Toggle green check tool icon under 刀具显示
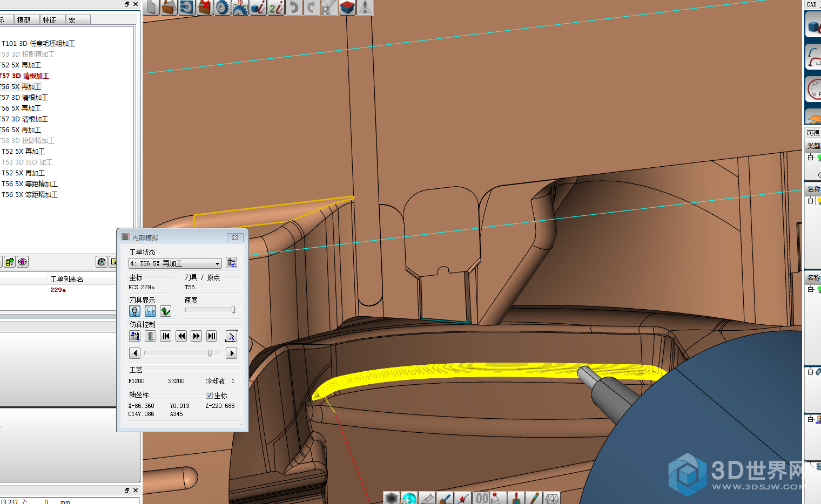Viewport: 821px width, 504px height. point(165,311)
